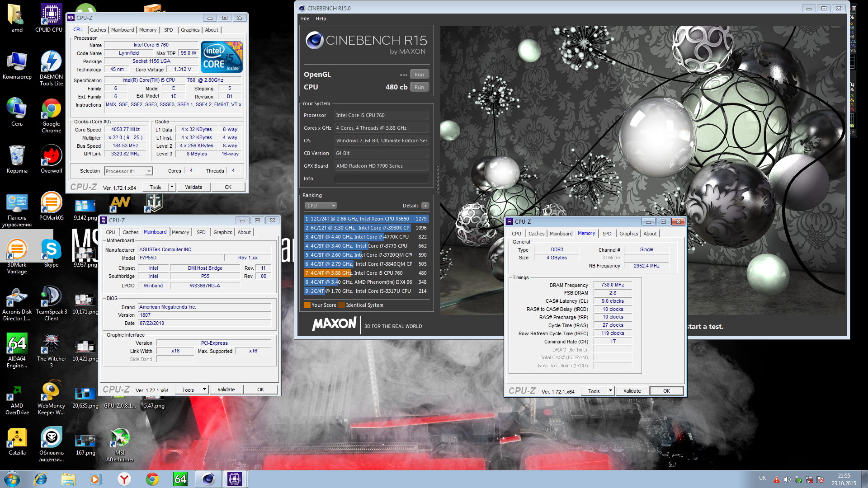Viewport: 868px width, 488px height.
Task: Launch AIDA64 Engineer desktop icon
Action: (17, 351)
